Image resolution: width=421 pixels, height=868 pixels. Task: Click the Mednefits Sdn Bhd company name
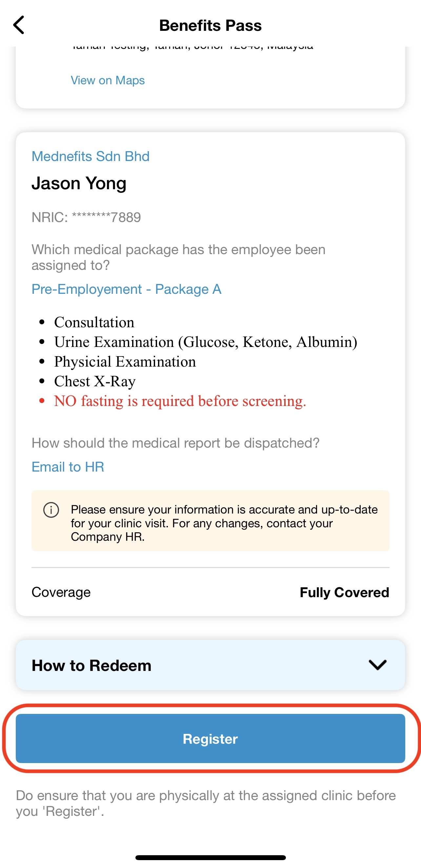coord(90,156)
